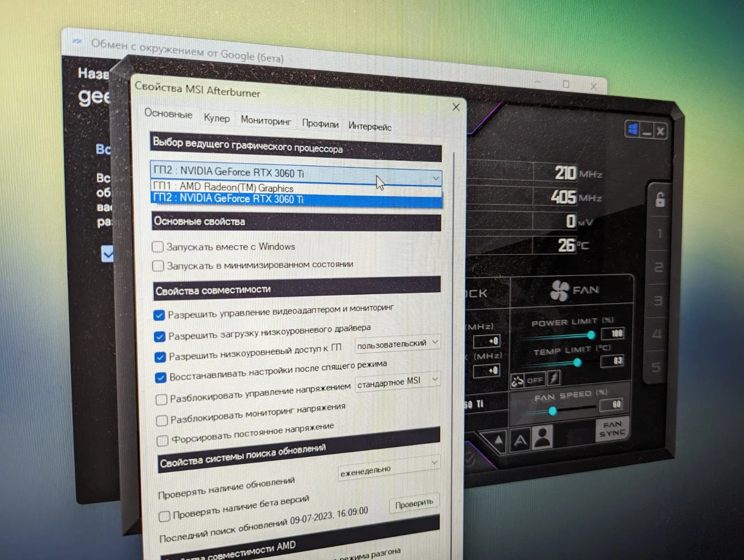Check 'Запускать в минимизированном состоянии'
Screen dimensions: 744x560
(159, 266)
